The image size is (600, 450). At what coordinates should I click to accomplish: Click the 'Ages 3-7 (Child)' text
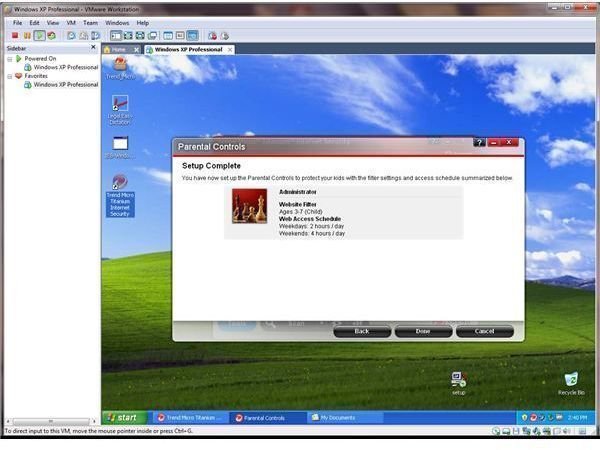(x=301, y=212)
